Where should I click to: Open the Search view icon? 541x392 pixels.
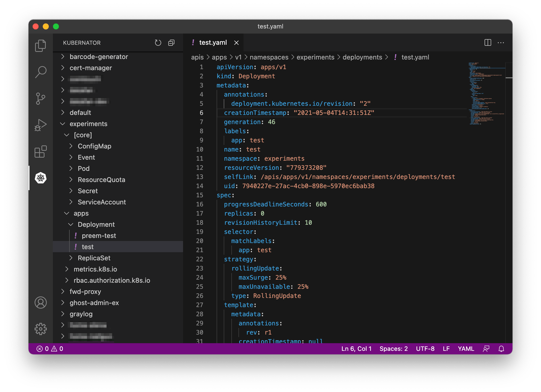[40, 72]
